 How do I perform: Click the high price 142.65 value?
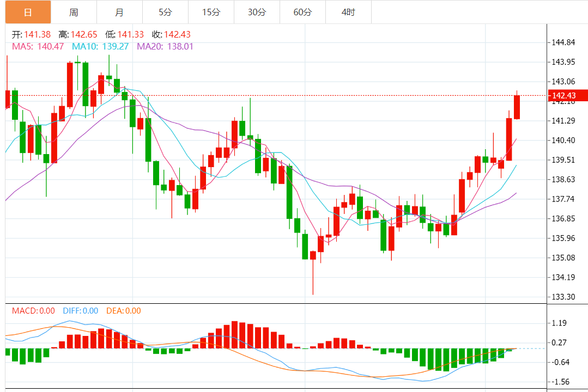(x=83, y=34)
